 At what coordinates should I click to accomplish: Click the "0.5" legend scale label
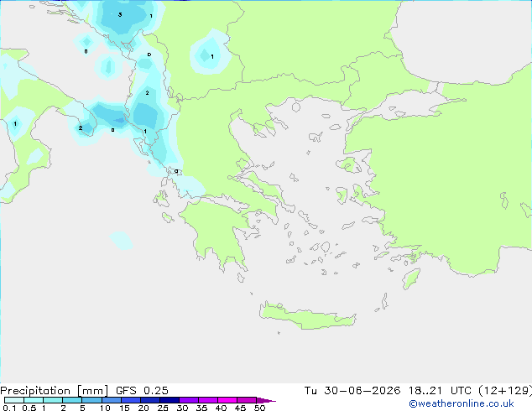pyautogui.click(x=29, y=408)
